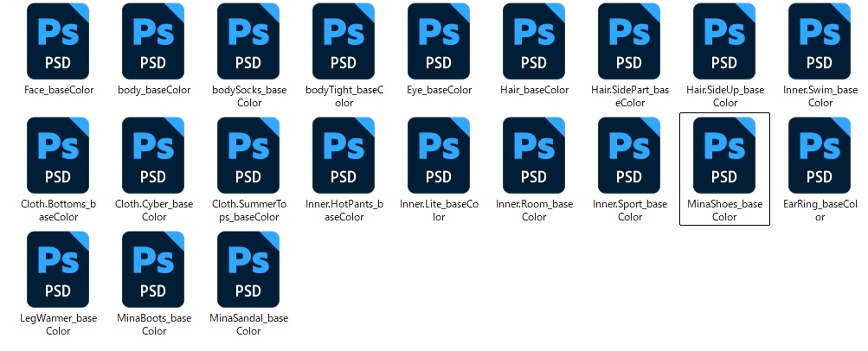Click the 'MinaBoots_baseColor' file name

click(x=154, y=324)
